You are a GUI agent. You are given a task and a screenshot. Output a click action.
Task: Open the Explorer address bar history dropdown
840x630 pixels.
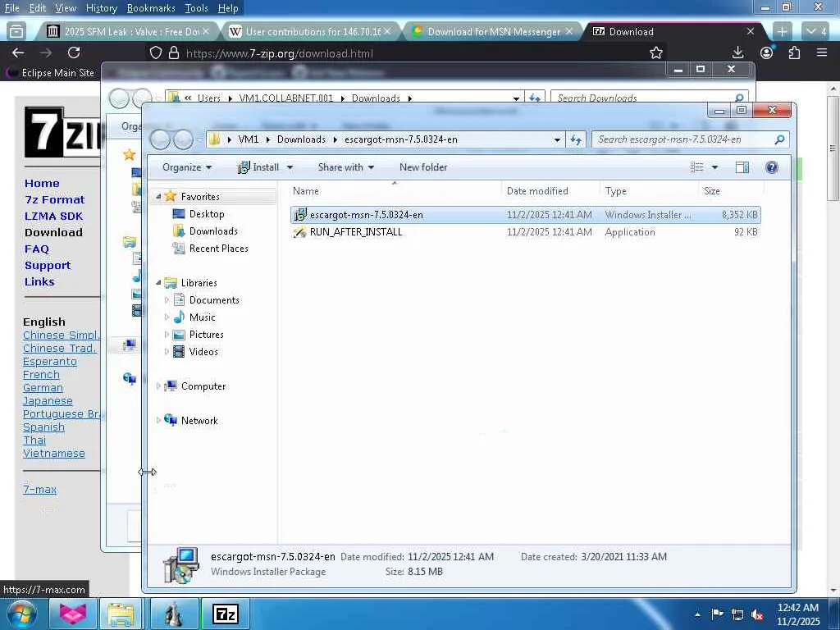point(557,139)
